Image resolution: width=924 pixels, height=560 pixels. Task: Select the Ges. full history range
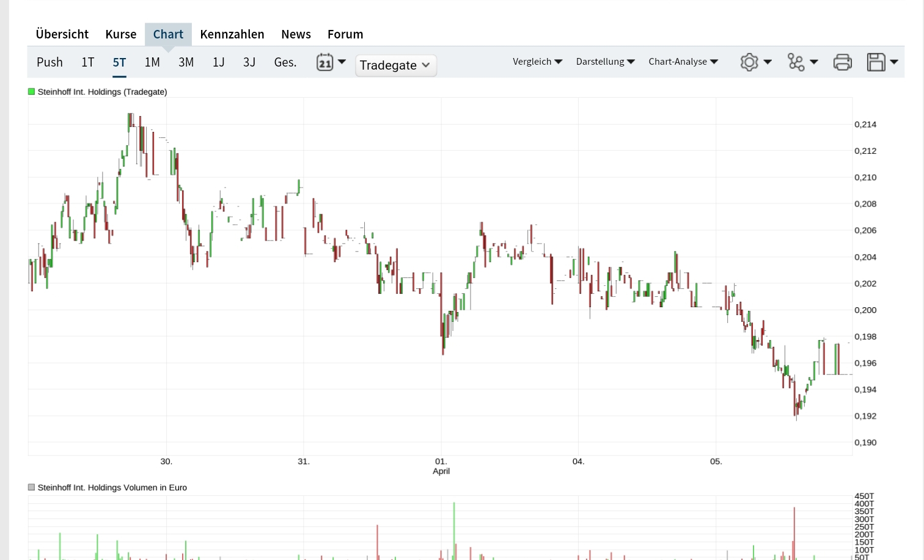tap(285, 62)
